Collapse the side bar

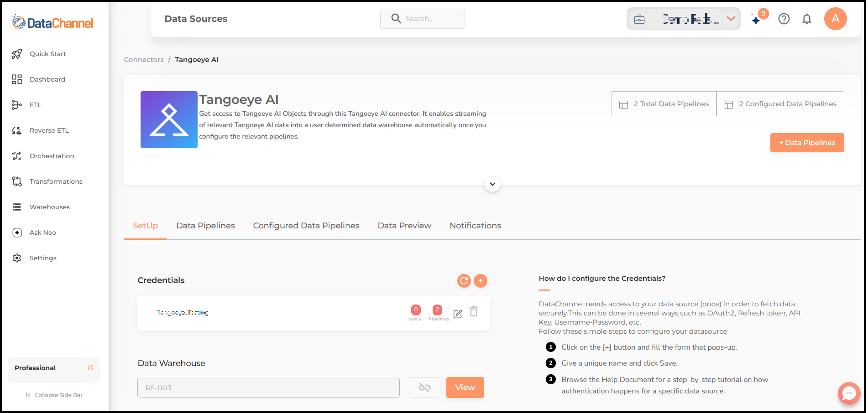point(54,395)
